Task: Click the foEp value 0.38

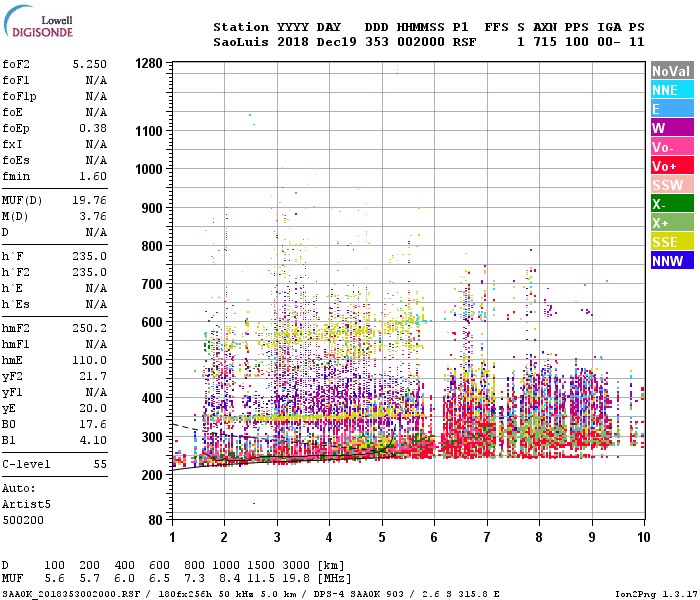Action: (93, 128)
